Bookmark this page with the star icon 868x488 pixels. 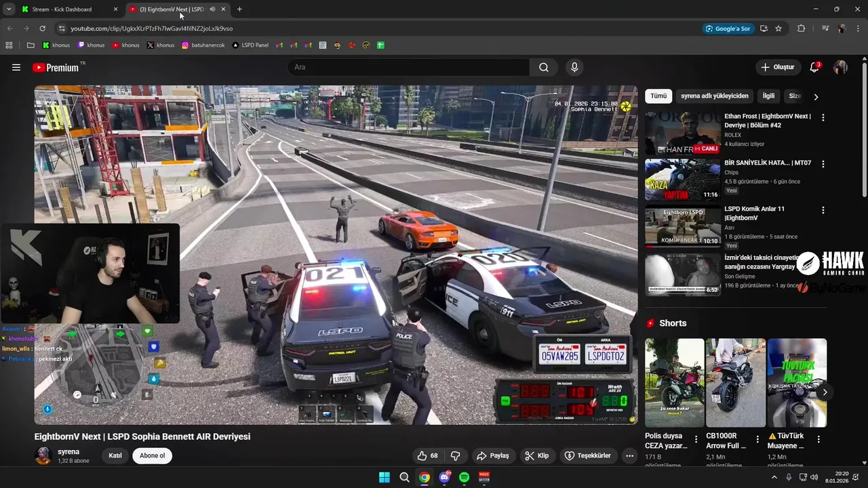(x=778, y=28)
